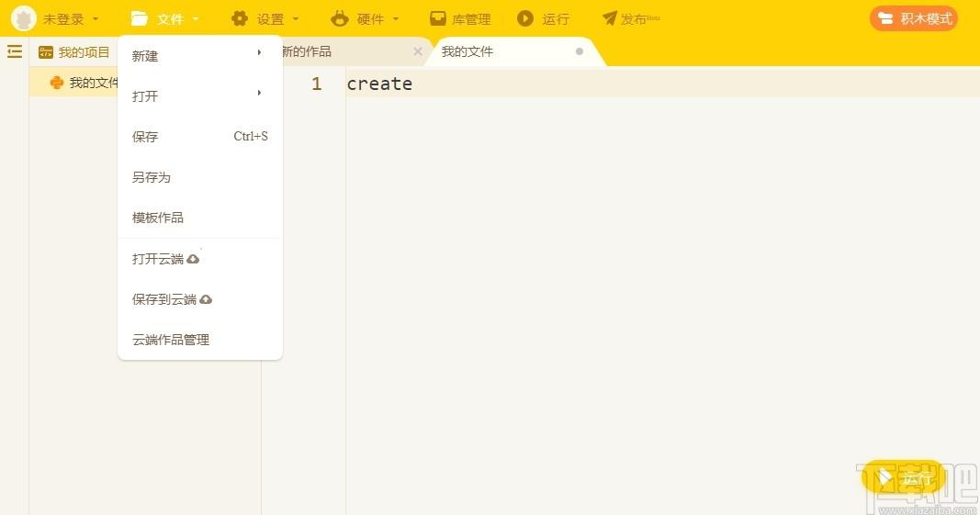980x515 pixels.
Task: Click the 硬件 hardware icon
Action: tap(340, 18)
